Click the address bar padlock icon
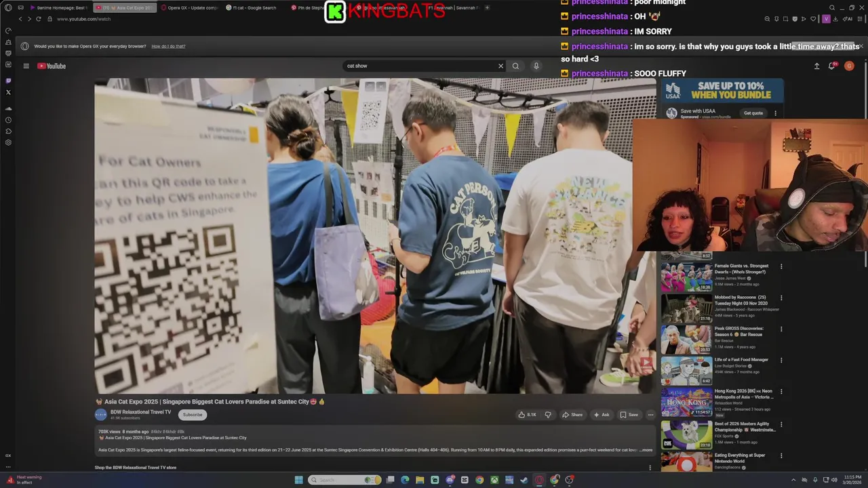 coord(50,19)
